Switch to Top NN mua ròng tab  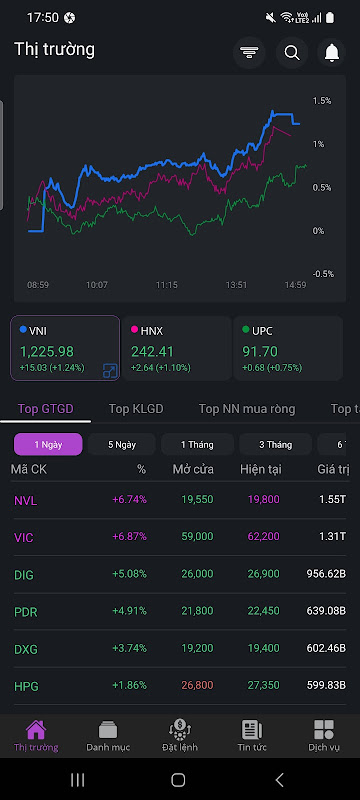tap(247, 409)
